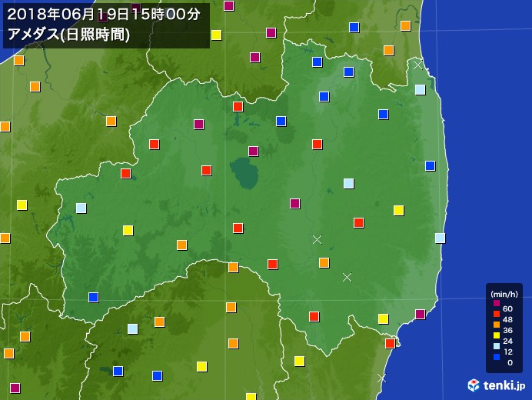Click the "(min/h)" legend unit label
The height and width of the screenshot is (400, 532).
[x=504, y=294]
